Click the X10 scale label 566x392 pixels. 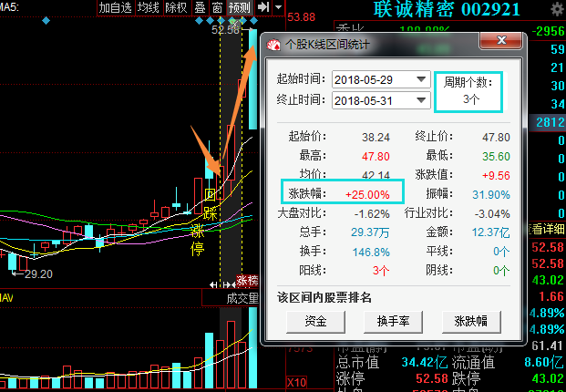tap(296, 382)
